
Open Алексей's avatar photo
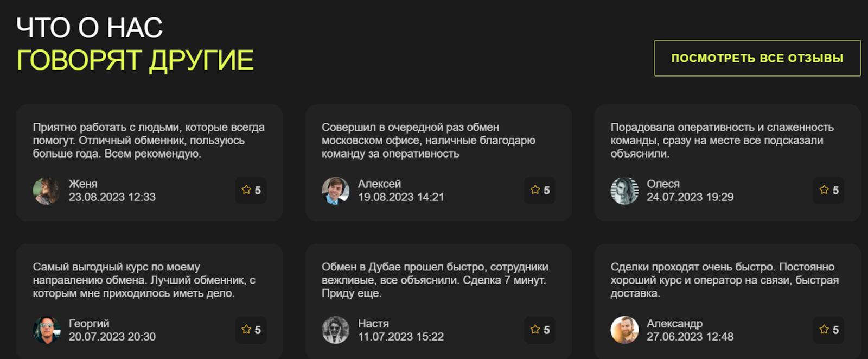(x=335, y=191)
